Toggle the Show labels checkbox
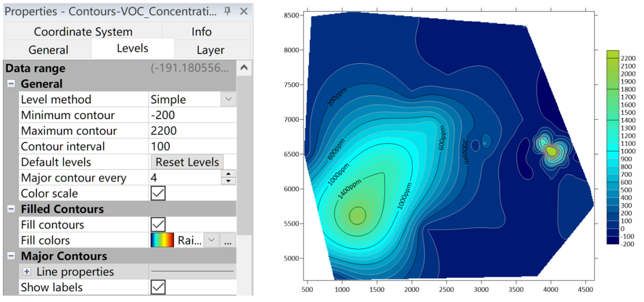 pyautogui.click(x=158, y=287)
